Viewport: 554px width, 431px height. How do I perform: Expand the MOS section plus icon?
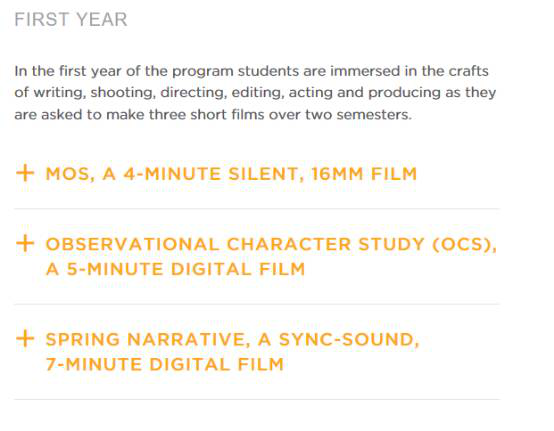(x=25, y=173)
